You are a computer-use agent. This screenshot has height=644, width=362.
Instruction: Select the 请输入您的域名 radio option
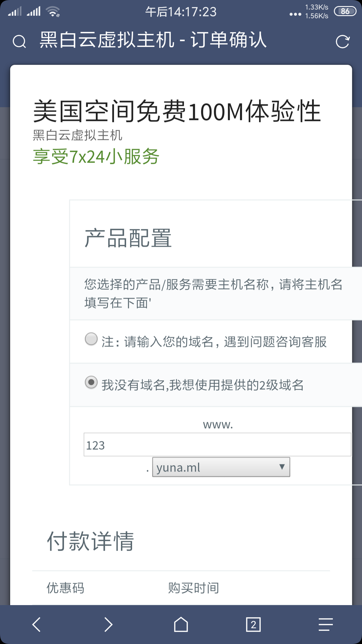[x=91, y=339]
